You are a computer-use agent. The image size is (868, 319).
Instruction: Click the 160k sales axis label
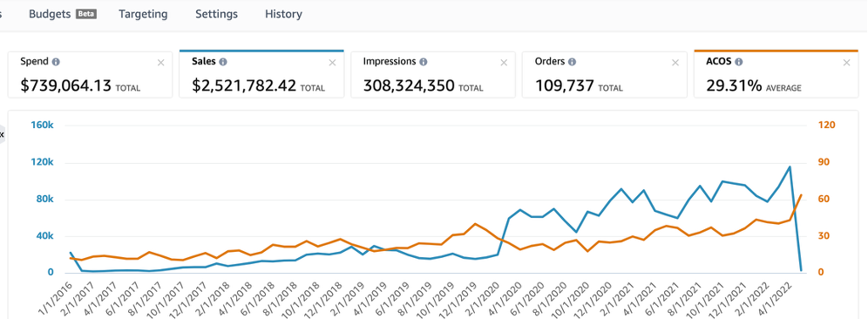43,126
